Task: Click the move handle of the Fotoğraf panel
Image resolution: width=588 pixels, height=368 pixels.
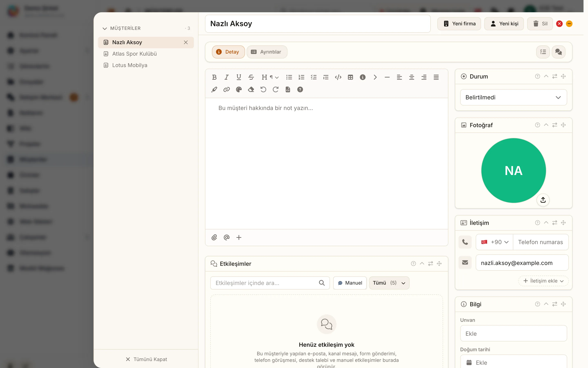Action: tap(563, 125)
